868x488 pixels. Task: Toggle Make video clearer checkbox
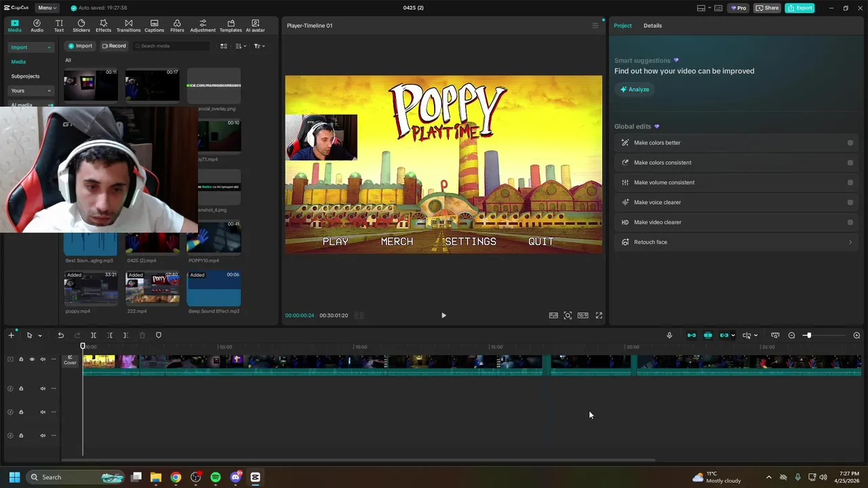coord(850,222)
